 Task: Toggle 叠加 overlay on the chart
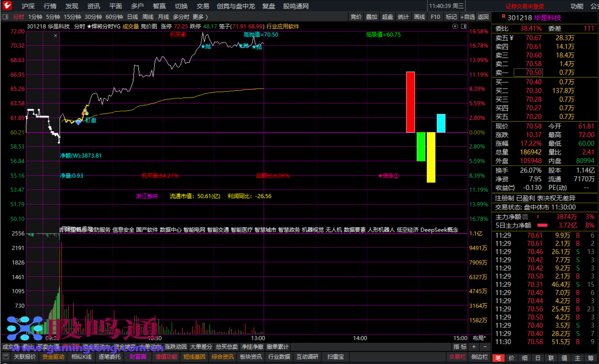coord(372,17)
